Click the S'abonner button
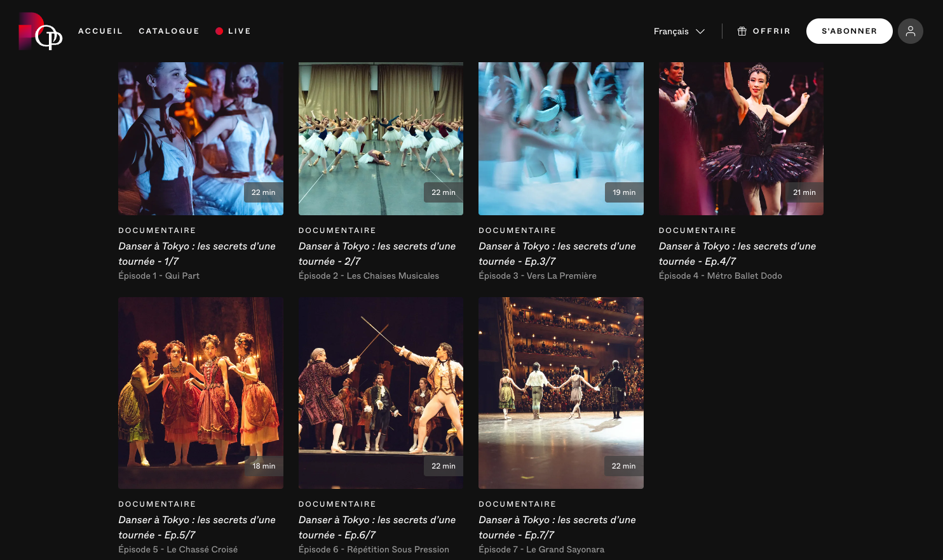Screen dimensions: 943x560 point(849,31)
